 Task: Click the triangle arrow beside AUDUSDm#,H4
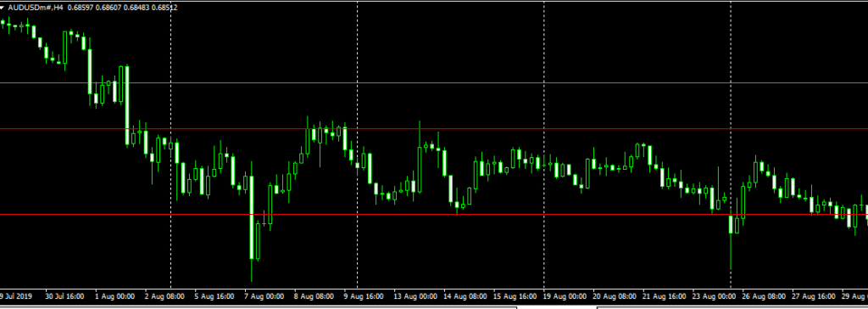coord(3,8)
